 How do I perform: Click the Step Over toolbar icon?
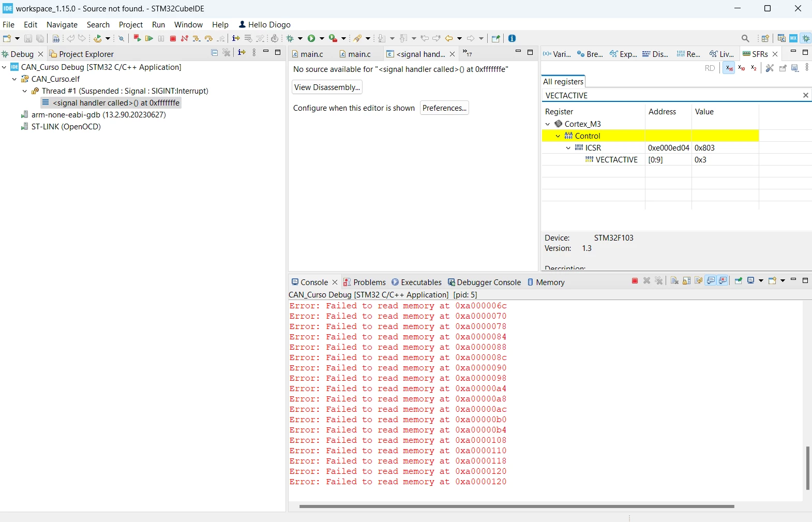pyautogui.click(x=208, y=38)
